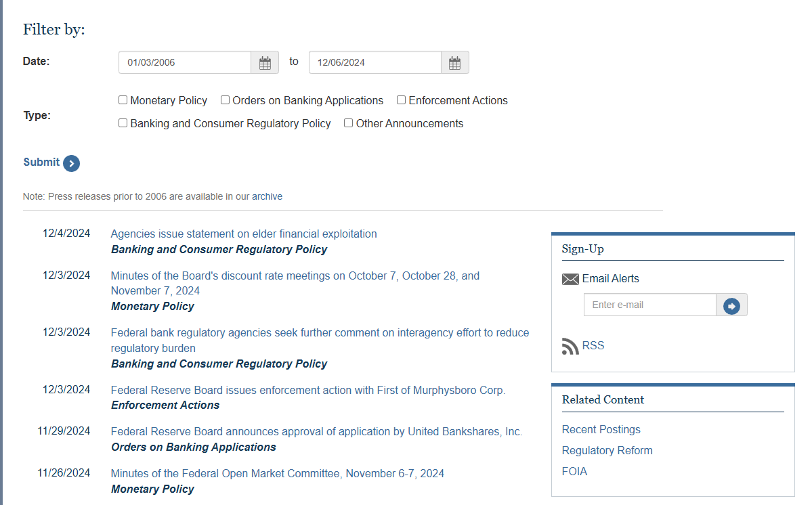The image size is (812, 505).
Task: Open United Bankshares application approval link
Action: tap(316, 431)
